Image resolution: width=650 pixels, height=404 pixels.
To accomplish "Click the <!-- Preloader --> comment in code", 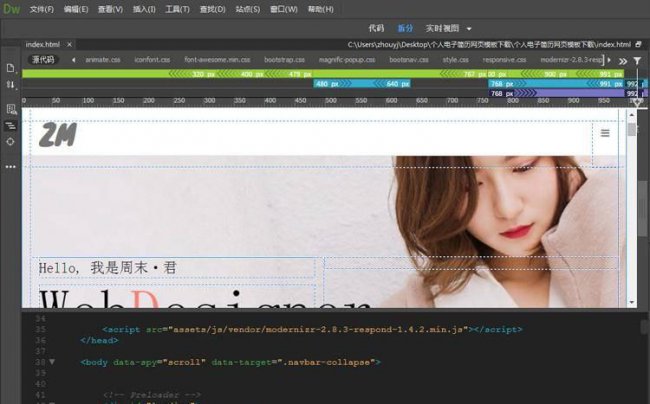I will (x=152, y=395).
